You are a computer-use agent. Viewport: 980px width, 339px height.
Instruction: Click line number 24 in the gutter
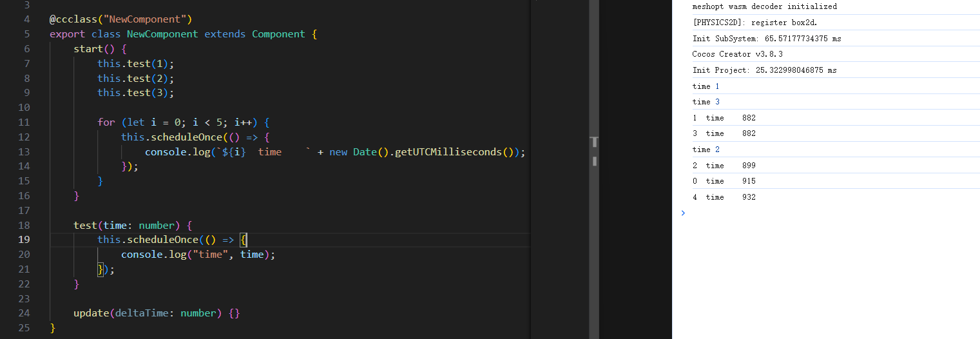(x=24, y=313)
